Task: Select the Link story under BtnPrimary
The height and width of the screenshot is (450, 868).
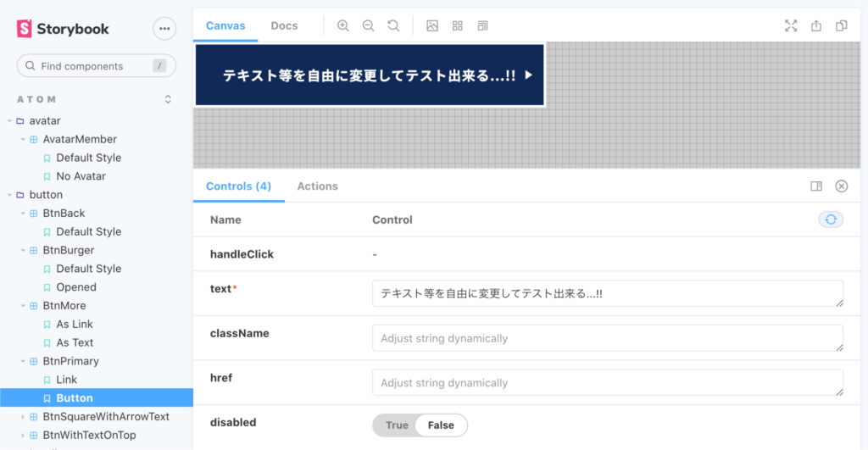Action: point(66,380)
